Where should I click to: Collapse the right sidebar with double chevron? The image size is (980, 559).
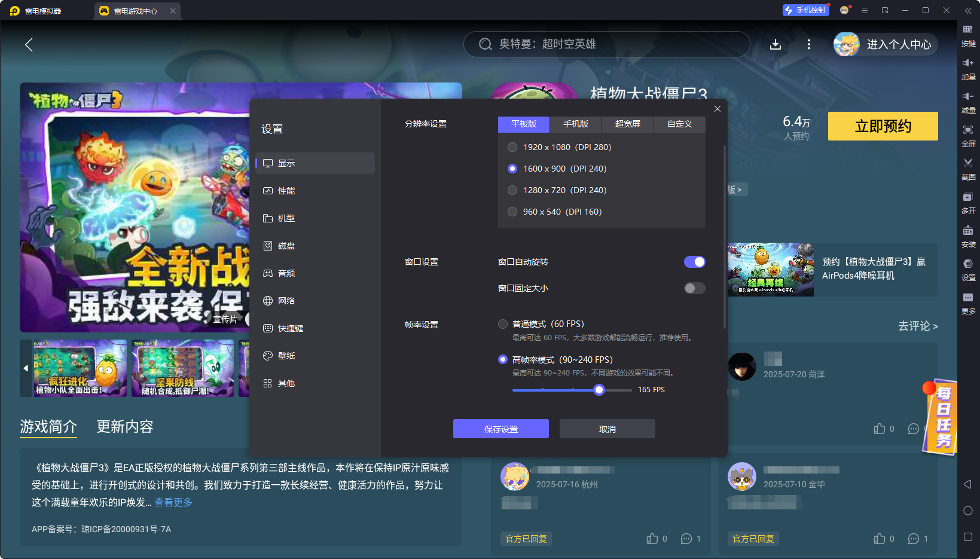(968, 10)
